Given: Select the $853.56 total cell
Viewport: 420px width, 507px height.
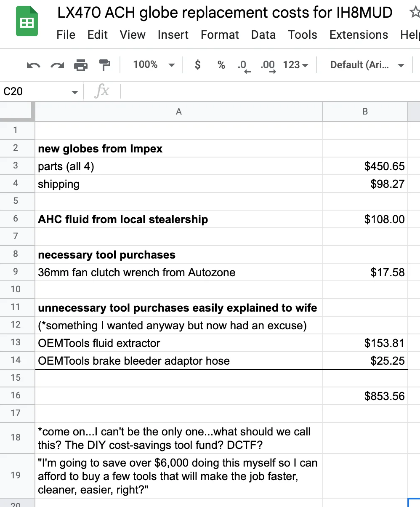Looking at the screenshot, I should click(365, 396).
